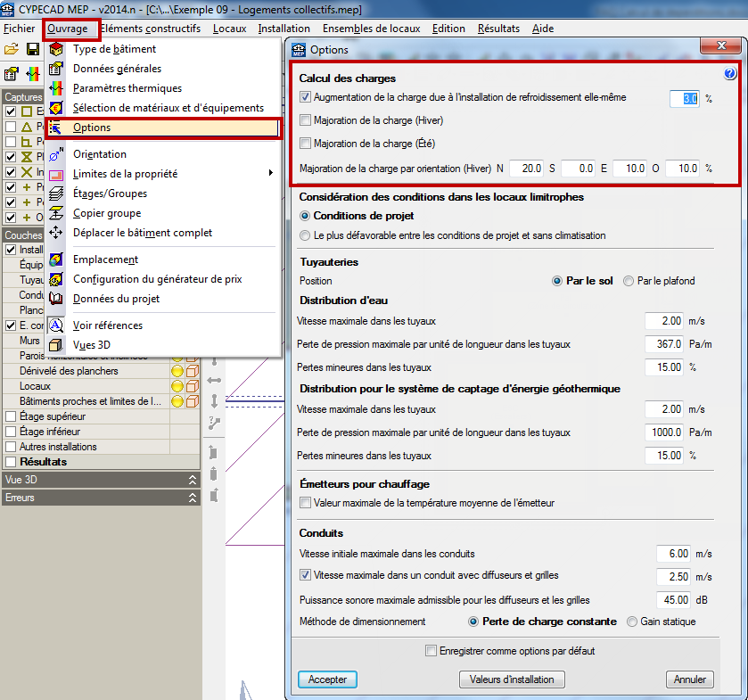This screenshot has height=700, width=748.
Task: Enable Majoration de la charge (Hiver) checkbox
Action: 306,120
